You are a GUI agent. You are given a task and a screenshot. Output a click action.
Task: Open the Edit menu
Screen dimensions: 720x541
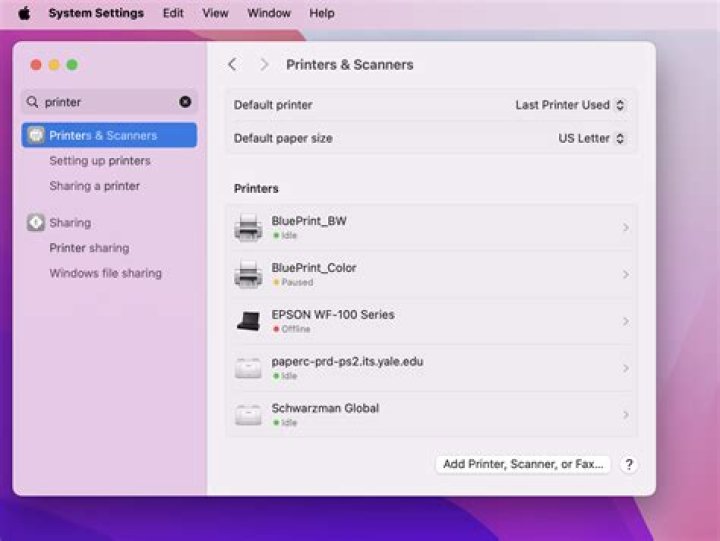point(173,13)
